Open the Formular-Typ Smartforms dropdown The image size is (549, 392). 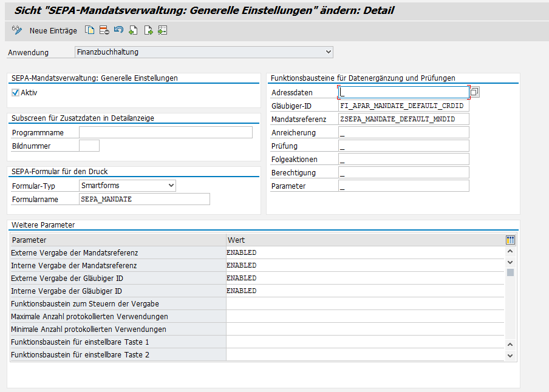point(171,186)
